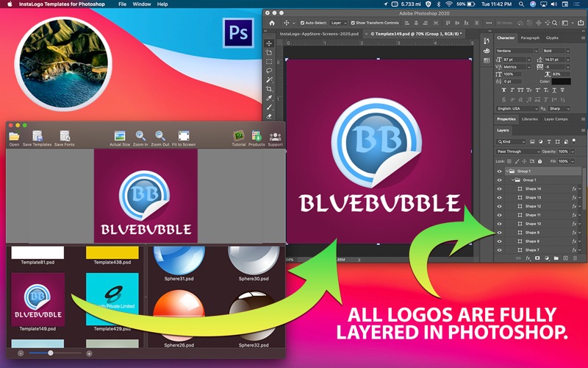Select the Magic Wand tool

(269, 80)
